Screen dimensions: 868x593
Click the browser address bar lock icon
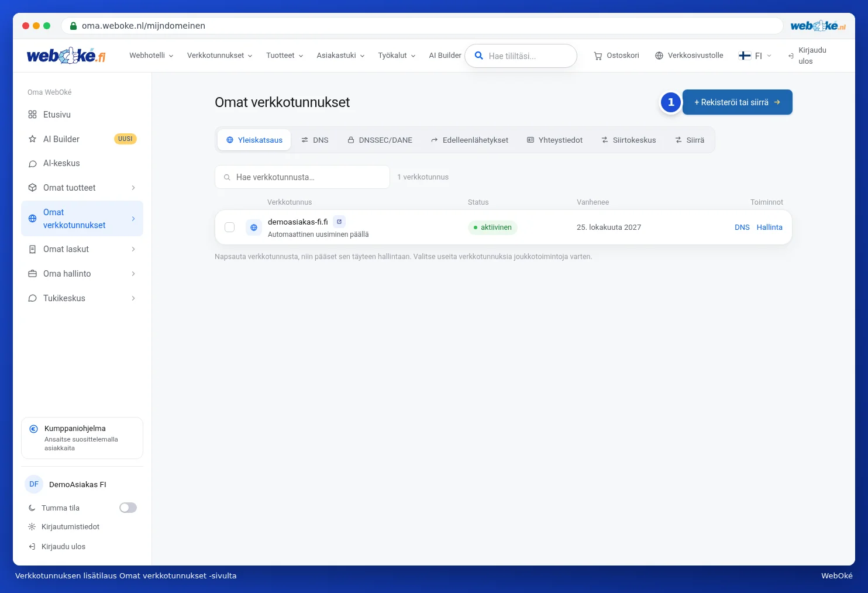(73, 26)
